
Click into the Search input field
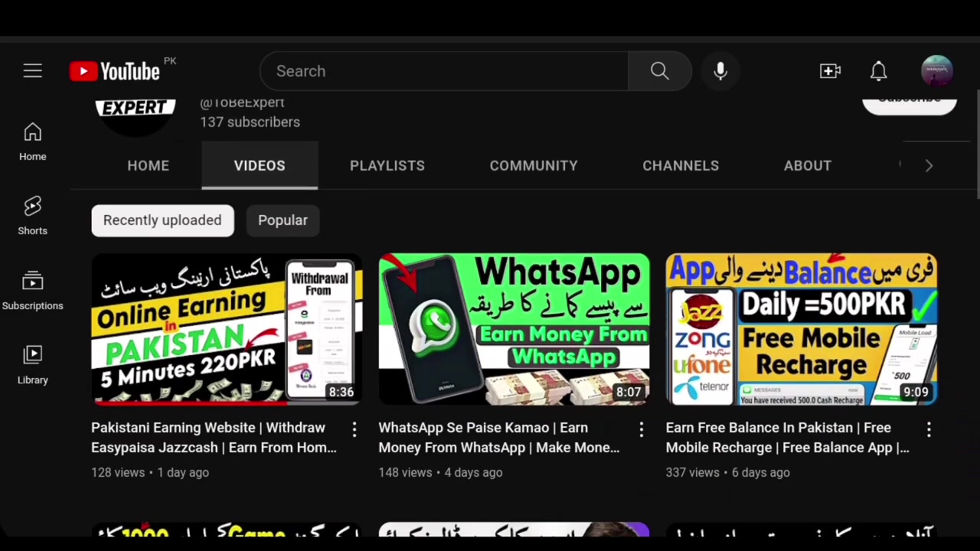tap(444, 71)
